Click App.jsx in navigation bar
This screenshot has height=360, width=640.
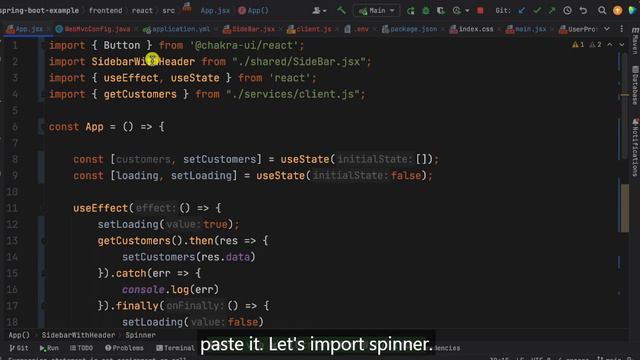(215, 11)
